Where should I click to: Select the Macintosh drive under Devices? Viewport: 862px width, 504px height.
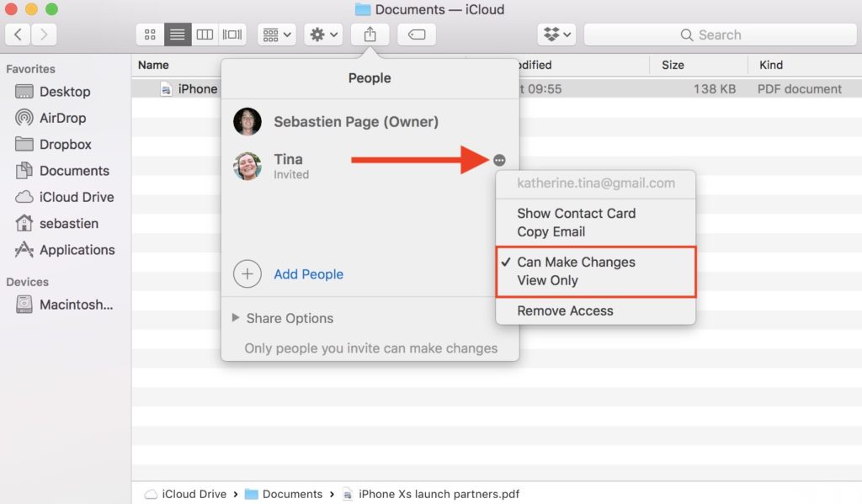coord(76,305)
